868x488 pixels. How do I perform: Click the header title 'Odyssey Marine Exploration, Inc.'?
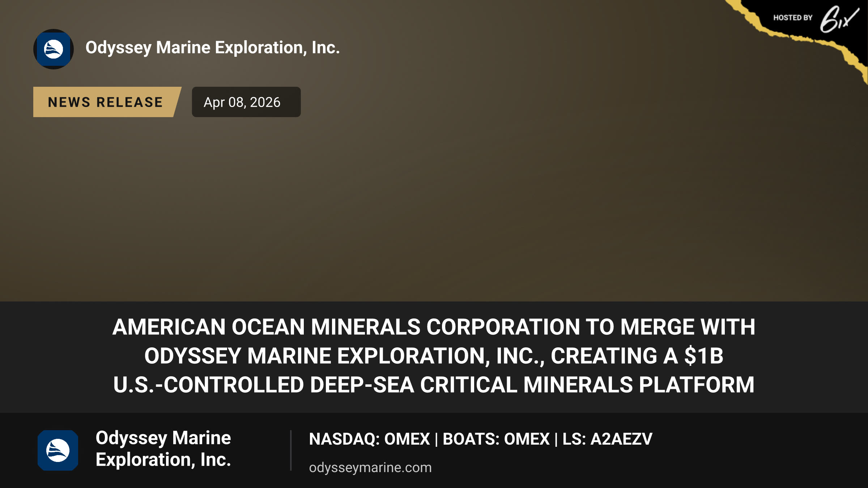(213, 48)
